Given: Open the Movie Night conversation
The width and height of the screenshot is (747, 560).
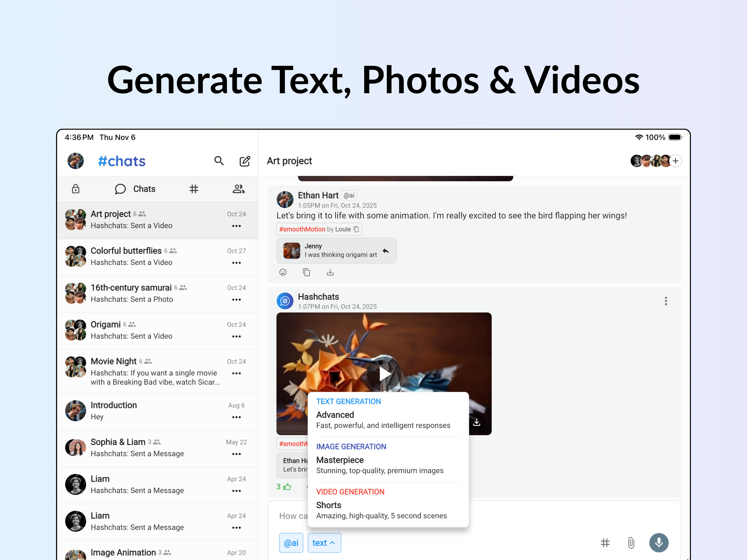Looking at the screenshot, I should (x=157, y=372).
